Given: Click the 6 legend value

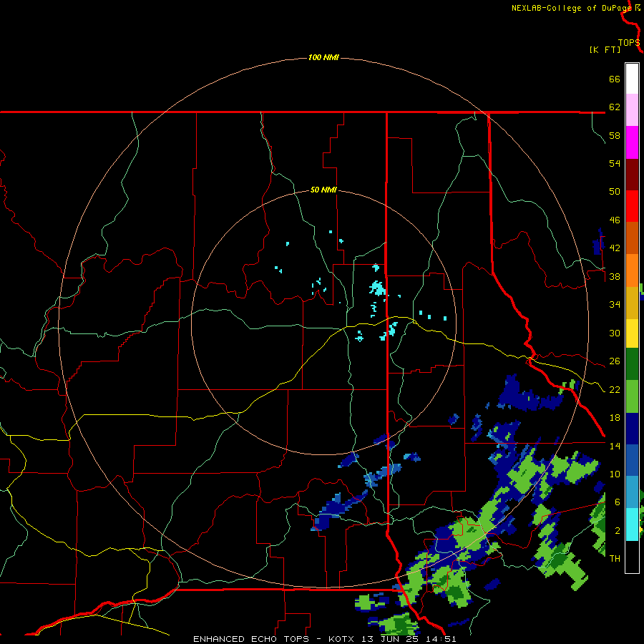Looking at the screenshot, I should [618, 502].
